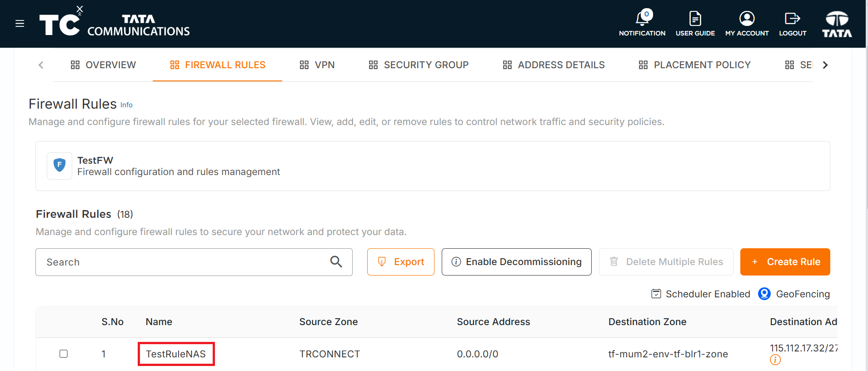
Task: Click the 0.0.0.0/0 source address cell
Action: coord(478,354)
